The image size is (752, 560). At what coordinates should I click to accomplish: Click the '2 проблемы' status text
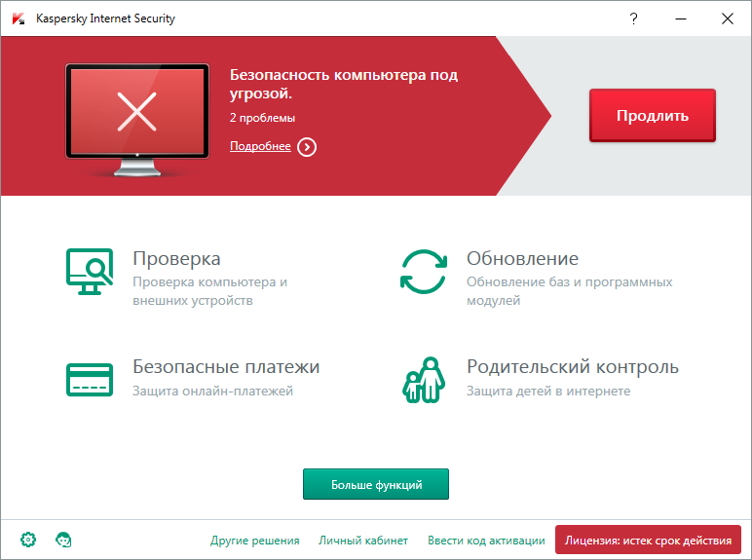tap(262, 118)
